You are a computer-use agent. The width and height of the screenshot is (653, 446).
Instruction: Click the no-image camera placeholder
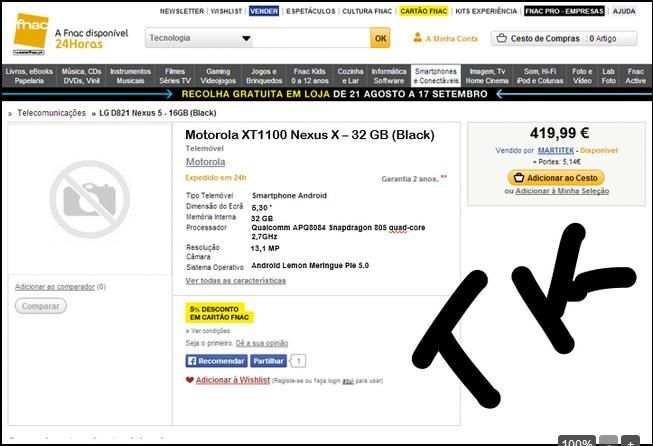pos(89,199)
